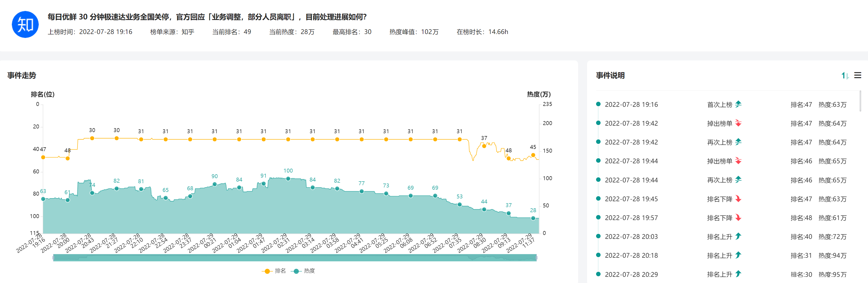Viewport: 868px width, 283px height.
Task: Click the 首次上榜 icon at 19:16
Action: click(738, 104)
